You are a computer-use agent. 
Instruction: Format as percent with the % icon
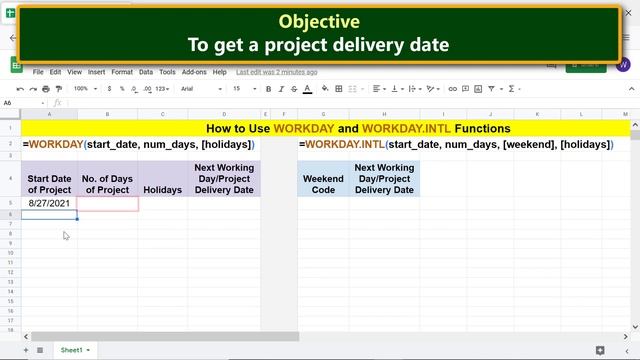click(122, 89)
